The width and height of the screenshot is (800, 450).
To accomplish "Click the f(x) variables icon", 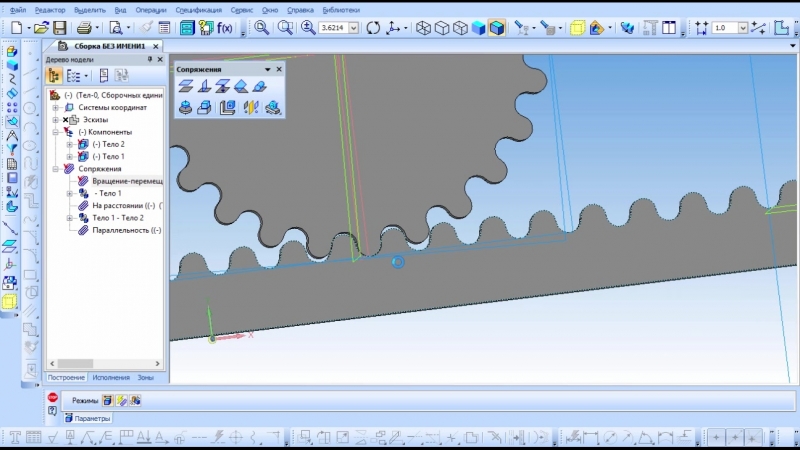I will [x=224, y=28].
